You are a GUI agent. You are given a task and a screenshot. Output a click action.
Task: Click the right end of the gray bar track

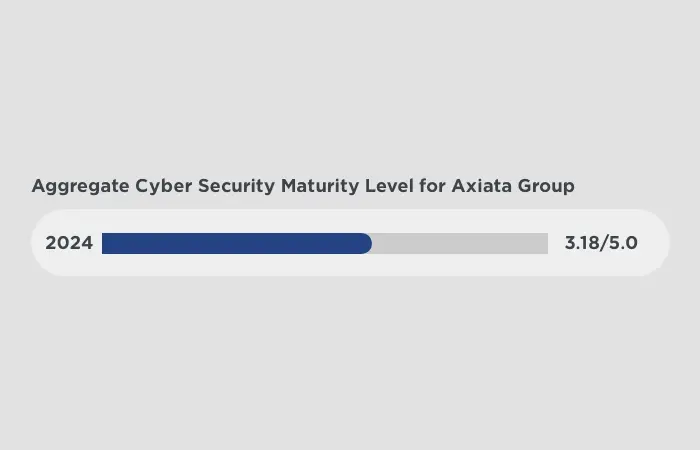pyautogui.click(x=544, y=243)
